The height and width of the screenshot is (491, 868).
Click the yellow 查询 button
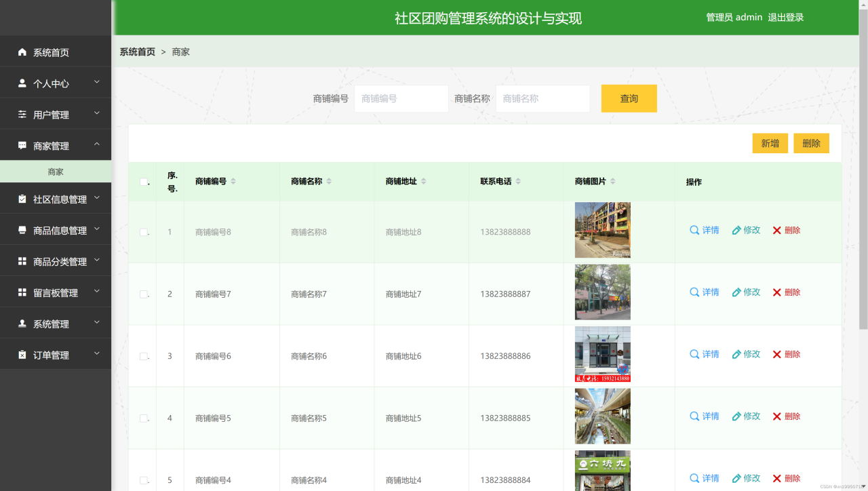629,98
